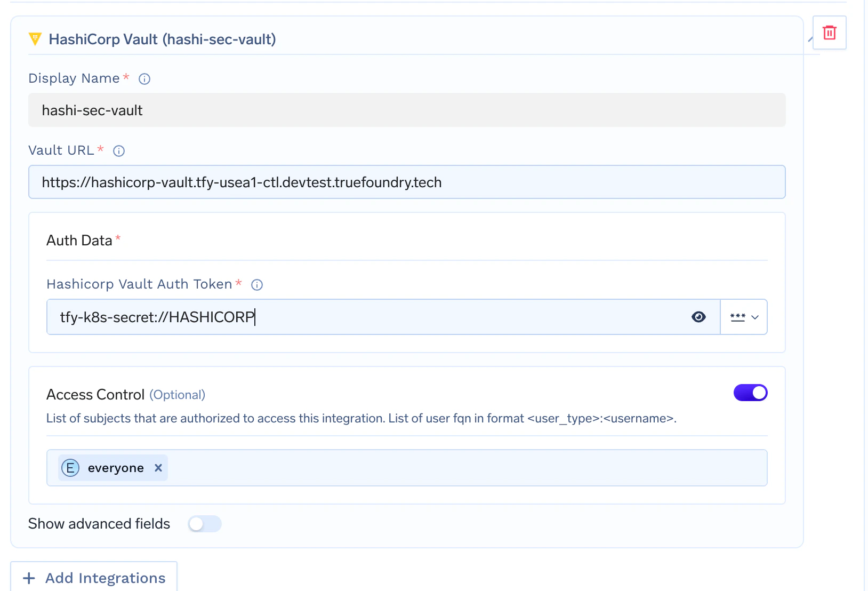Click the plus icon on Add Integrations
The width and height of the screenshot is (868, 591).
[28, 578]
